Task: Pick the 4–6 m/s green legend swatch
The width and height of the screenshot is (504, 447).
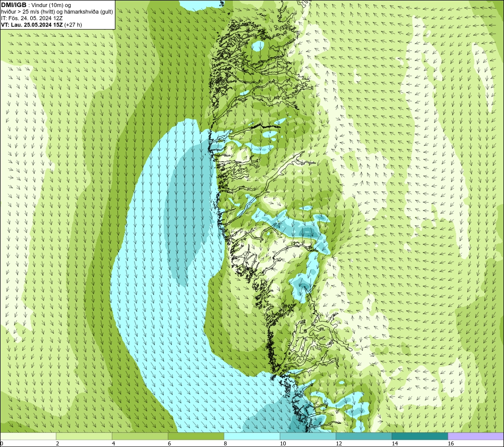Action: point(140,436)
